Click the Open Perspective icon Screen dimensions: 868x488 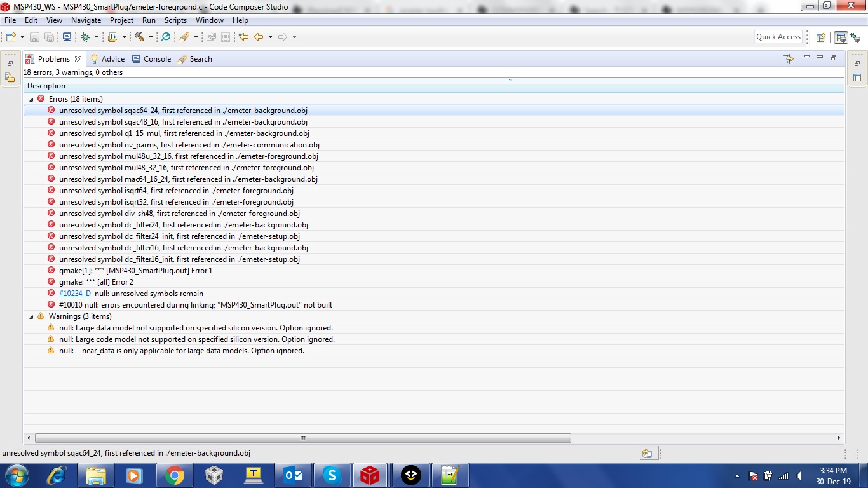(x=820, y=37)
